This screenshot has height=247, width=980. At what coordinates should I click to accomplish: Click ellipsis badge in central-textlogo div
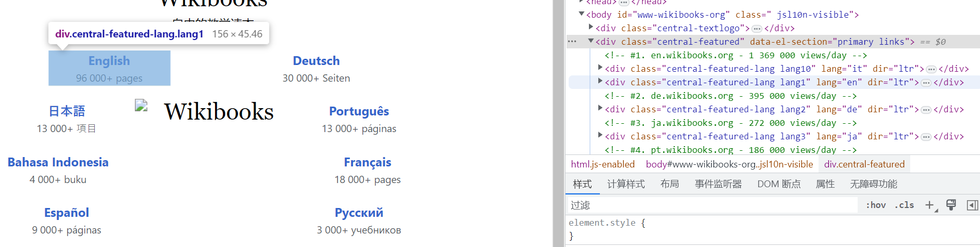(757, 29)
